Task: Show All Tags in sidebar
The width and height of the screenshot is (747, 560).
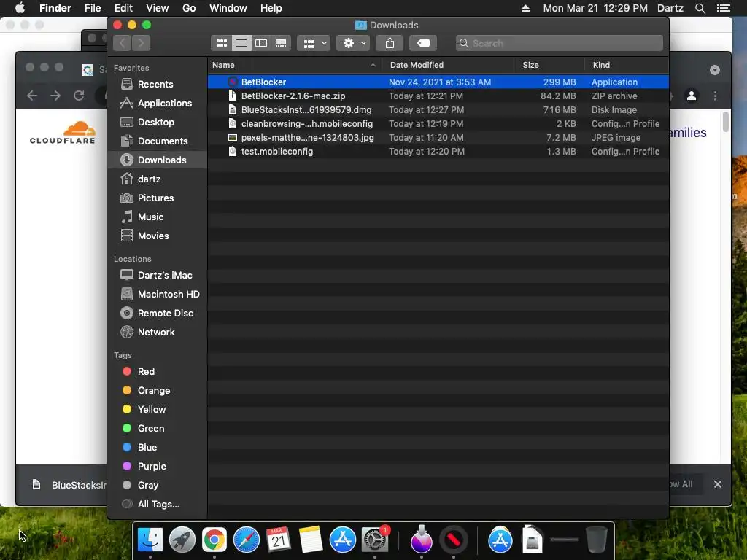Action: (x=158, y=505)
